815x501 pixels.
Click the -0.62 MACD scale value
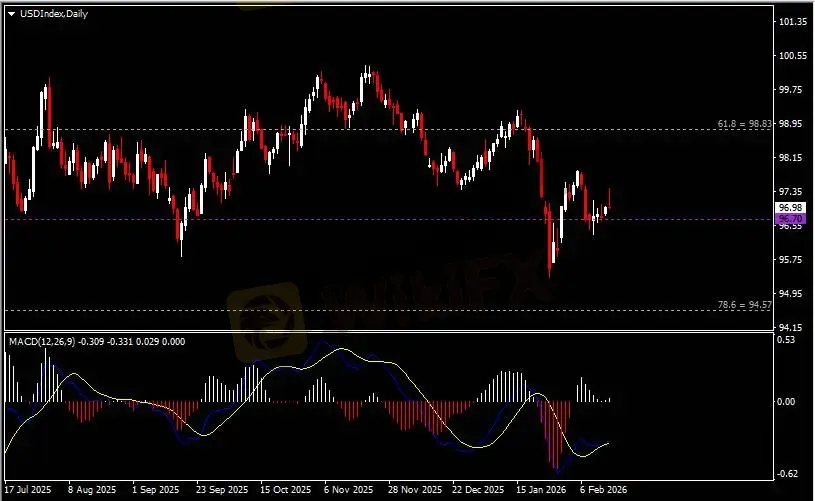[x=791, y=475]
